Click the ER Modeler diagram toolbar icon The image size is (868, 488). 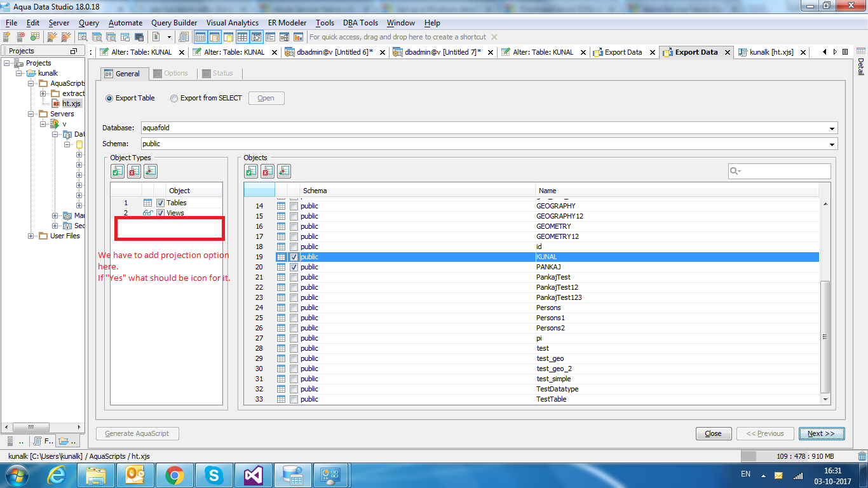coord(284,37)
